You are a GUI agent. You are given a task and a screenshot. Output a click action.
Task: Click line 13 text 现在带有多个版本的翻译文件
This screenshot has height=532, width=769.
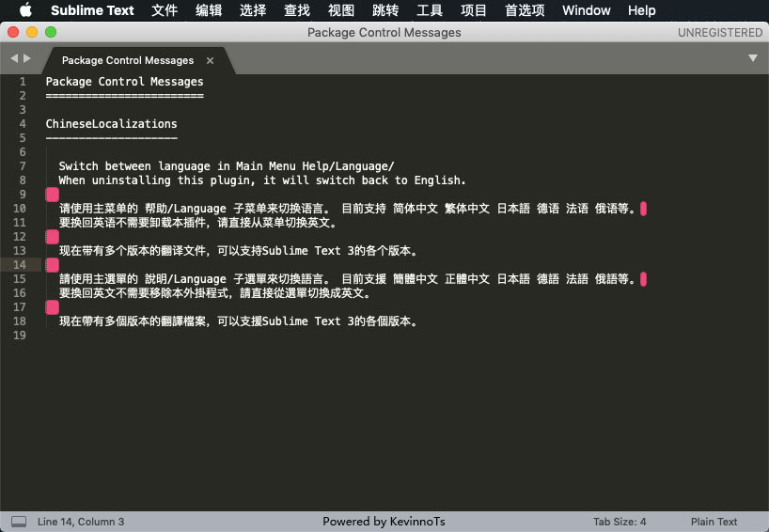pyautogui.click(x=240, y=251)
